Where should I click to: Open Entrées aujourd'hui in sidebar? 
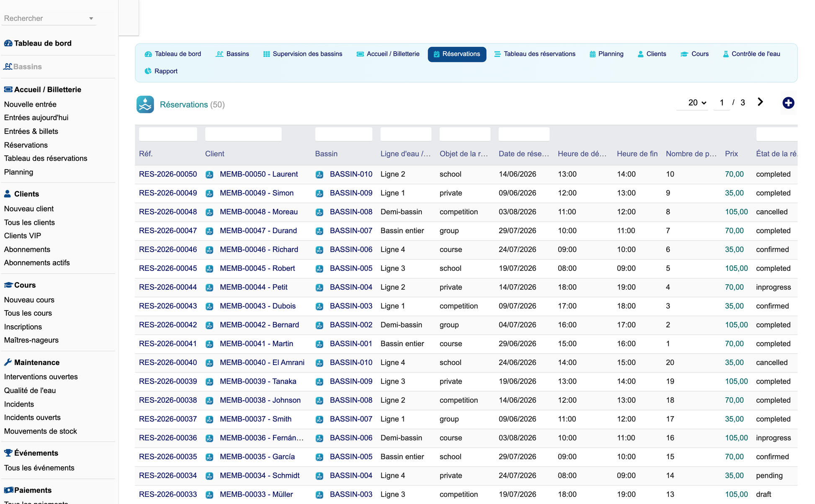[36, 118]
